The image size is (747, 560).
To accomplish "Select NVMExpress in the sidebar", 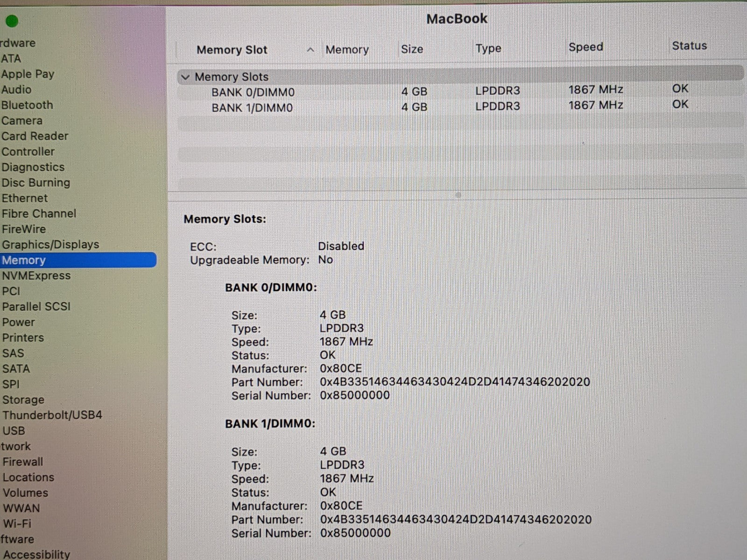I will [36, 276].
